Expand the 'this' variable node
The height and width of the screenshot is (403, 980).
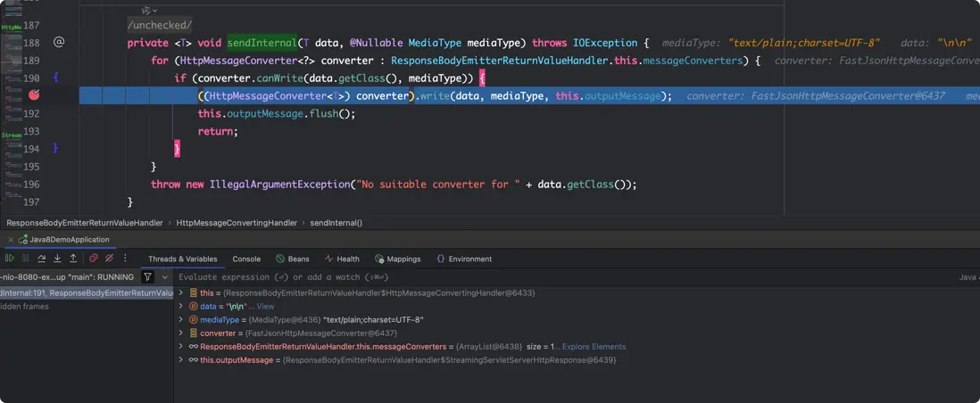(181, 293)
